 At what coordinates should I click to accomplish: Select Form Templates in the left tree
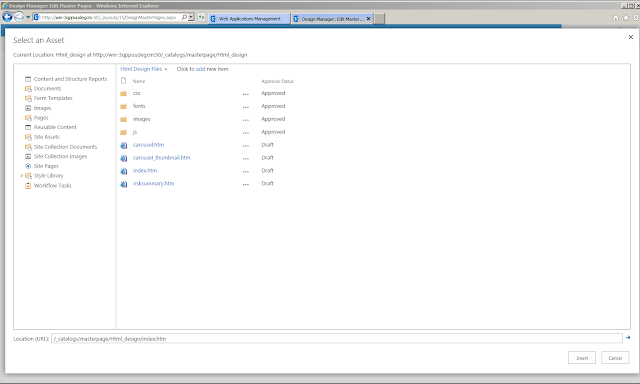(53, 98)
